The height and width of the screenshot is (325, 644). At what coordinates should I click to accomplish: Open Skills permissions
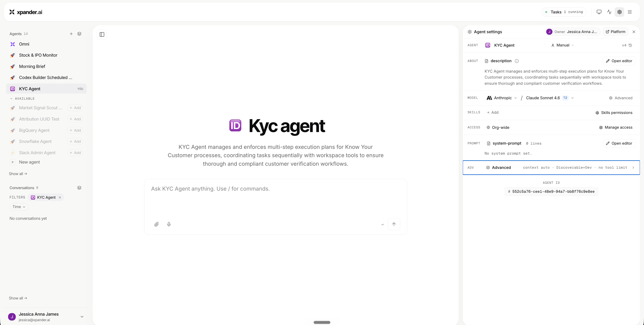pyautogui.click(x=614, y=113)
